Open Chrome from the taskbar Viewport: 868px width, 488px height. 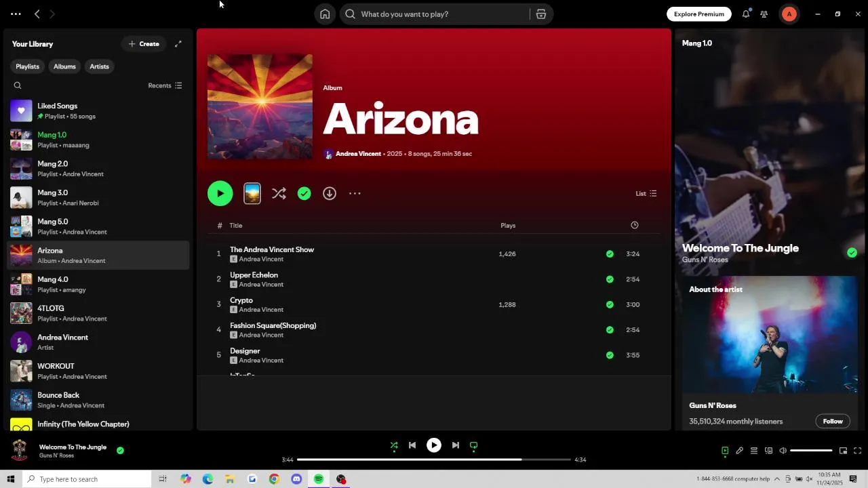pyautogui.click(x=274, y=479)
